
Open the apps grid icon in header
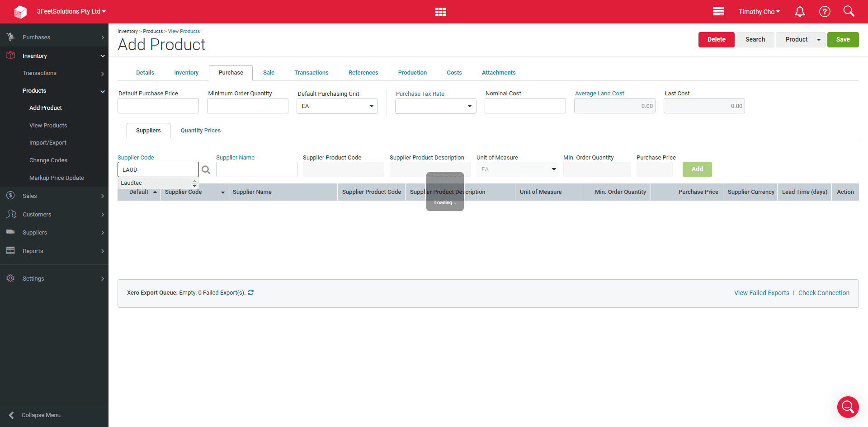tap(441, 12)
